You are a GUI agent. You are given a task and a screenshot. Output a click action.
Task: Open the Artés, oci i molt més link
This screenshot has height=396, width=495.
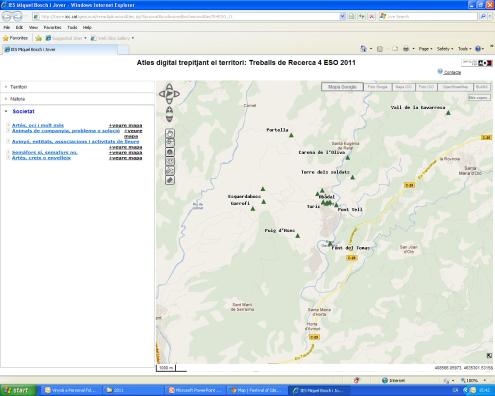[x=38, y=125]
